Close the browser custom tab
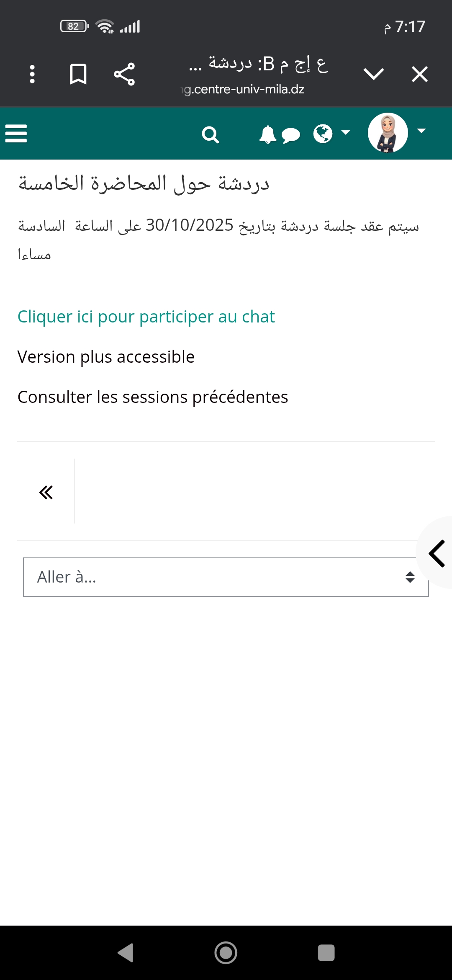Viewport: 452px width, 980px height. 420,75
